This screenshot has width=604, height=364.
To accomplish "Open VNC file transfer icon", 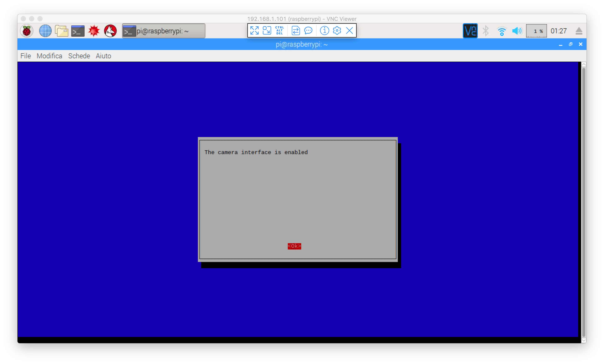I will (x=296, y=30).
